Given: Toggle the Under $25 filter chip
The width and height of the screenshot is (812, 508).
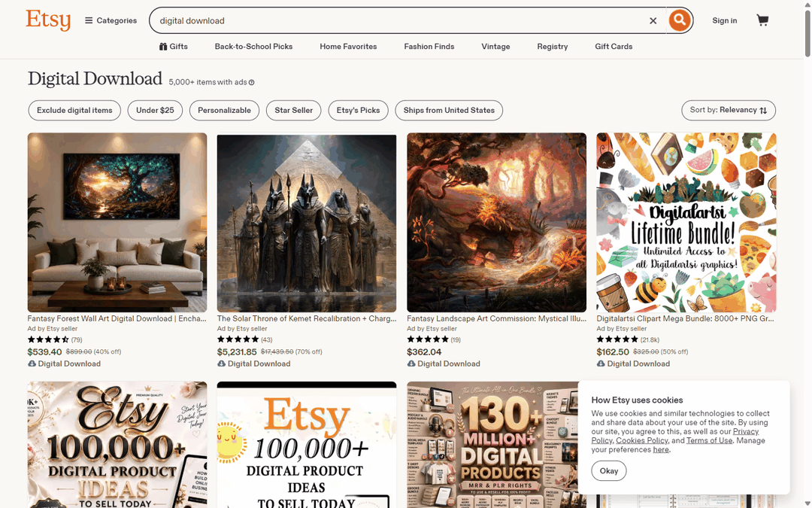Looking at the screenshot, I should click(155, 111).
